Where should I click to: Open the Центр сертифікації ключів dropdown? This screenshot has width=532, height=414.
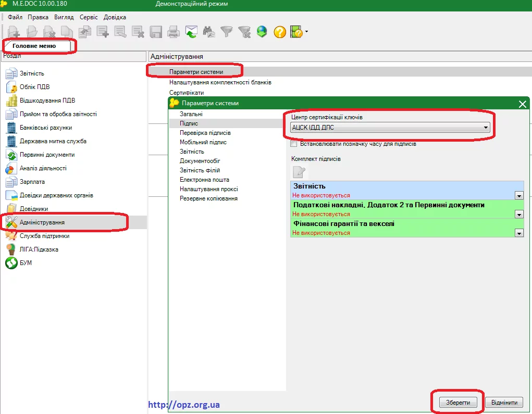(x=485, y=128)
